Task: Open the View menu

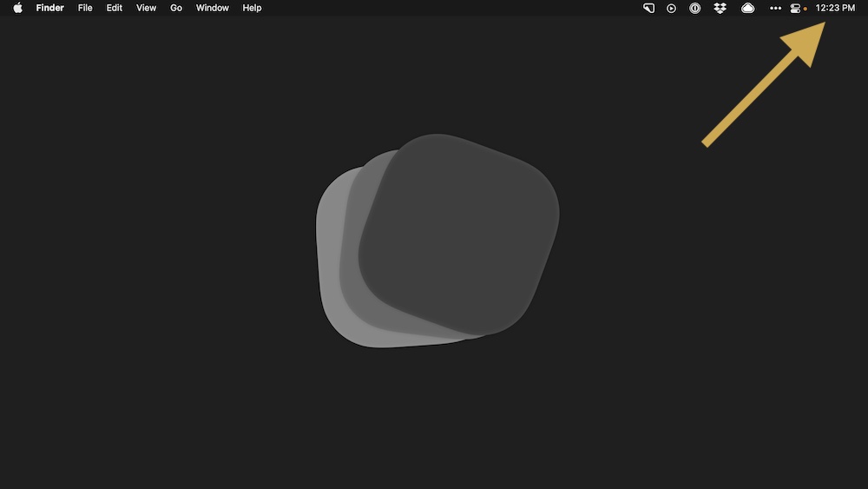Action: 146,8
